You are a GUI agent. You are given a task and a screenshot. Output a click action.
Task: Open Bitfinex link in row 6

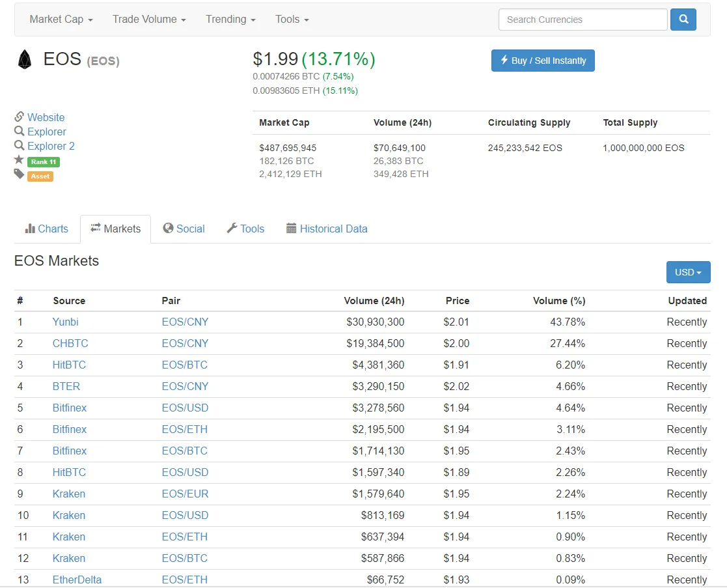tap(70, 429)
